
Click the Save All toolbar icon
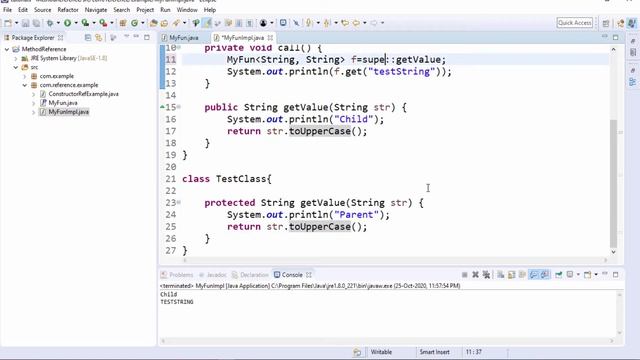[36, 23]
